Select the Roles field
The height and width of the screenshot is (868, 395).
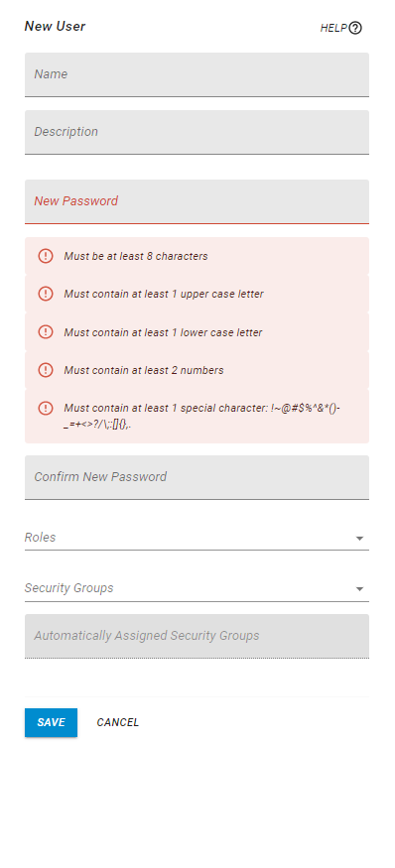pyautogui.click(x=197, y=538)
